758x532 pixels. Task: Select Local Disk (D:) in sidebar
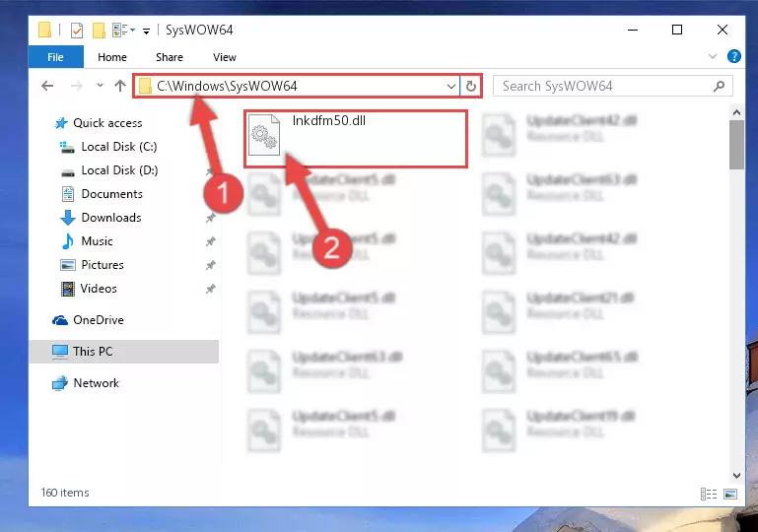(x=119, y=170)
